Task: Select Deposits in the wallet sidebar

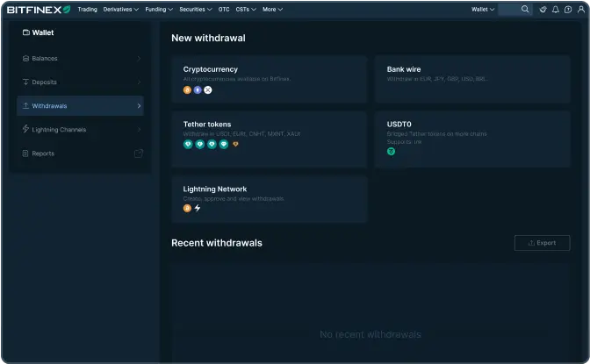Action: pyautogui.click(x=80, y=82)
